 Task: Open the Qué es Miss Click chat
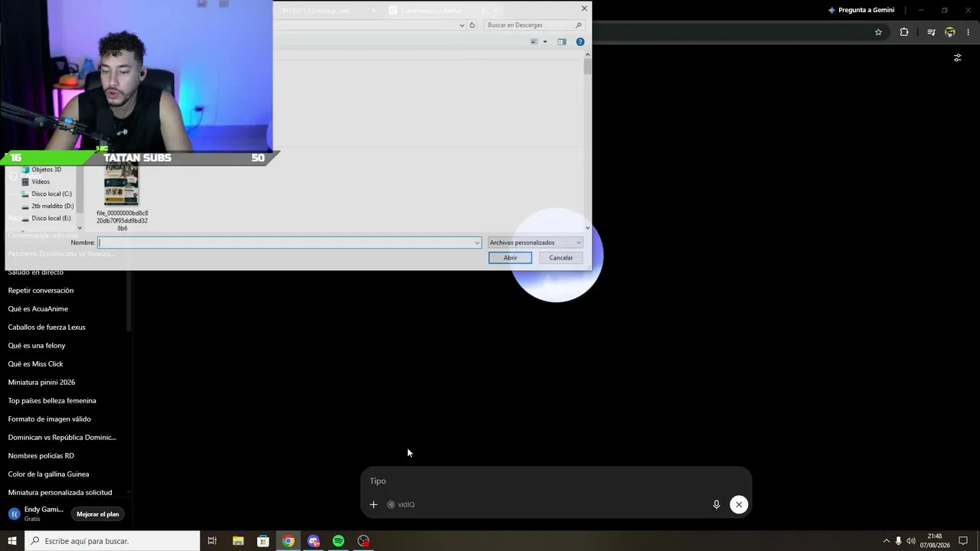35,364
